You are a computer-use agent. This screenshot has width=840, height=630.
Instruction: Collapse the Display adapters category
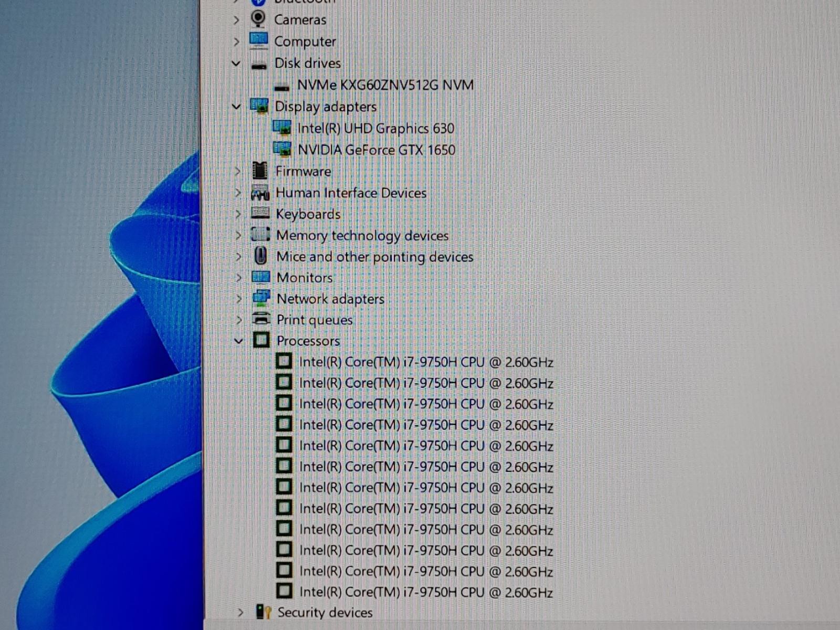click(x=237, y=107)
